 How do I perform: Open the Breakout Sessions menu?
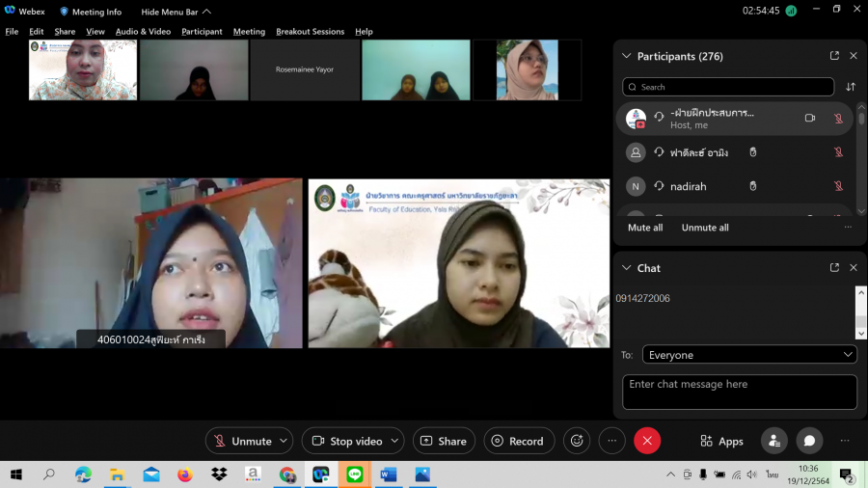(x=310, y=32)
